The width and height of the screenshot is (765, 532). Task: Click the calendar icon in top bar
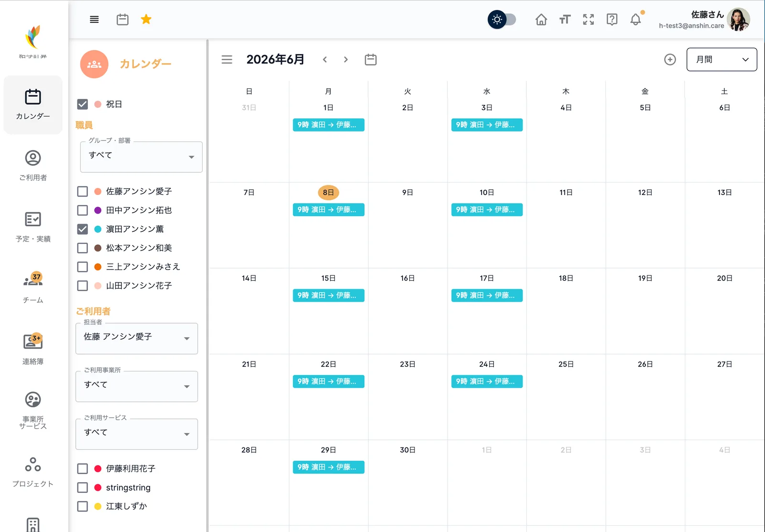coord(122,20)
